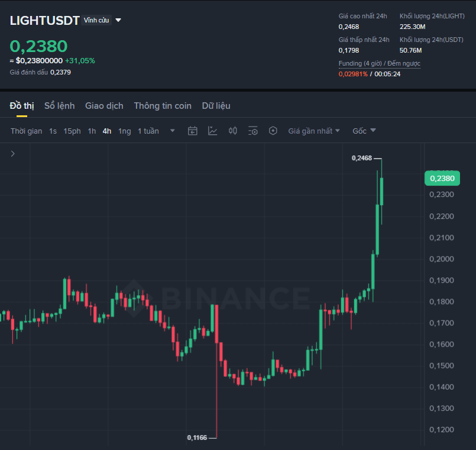The image size is (476, 450).
Task: Click the Vĩnh cửu contract badge
Action: tap(96, 20)
